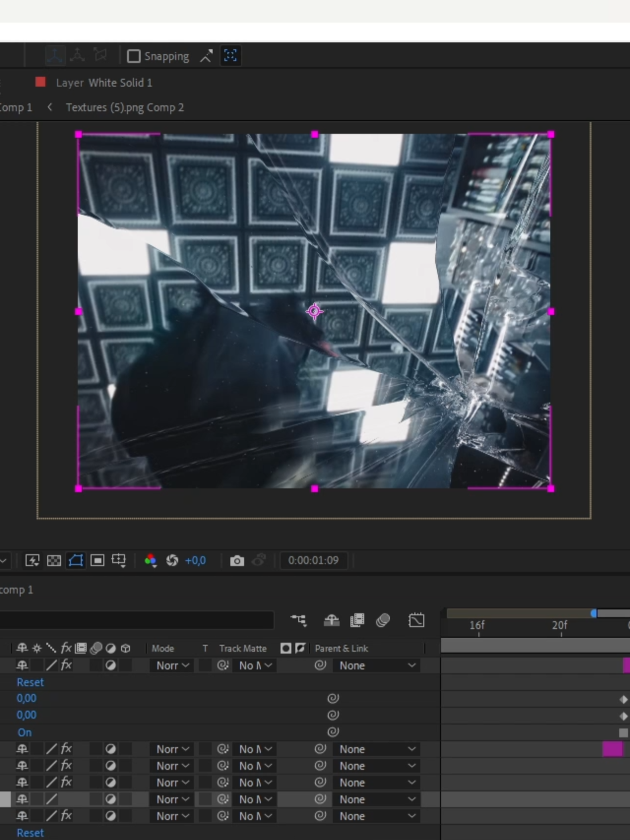Open the Parent None dropdown on top layer row
The image size is (630, 840).
tap(377, 666)
